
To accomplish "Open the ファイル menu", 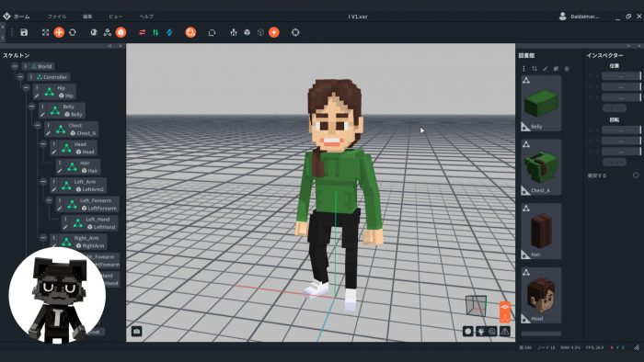I will (x=57, y=17).
